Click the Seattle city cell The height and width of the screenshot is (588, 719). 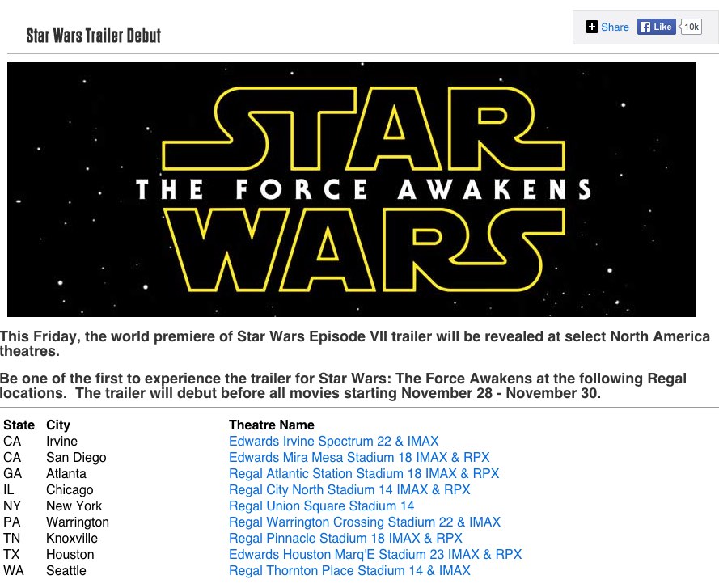[x=66, y=570]
